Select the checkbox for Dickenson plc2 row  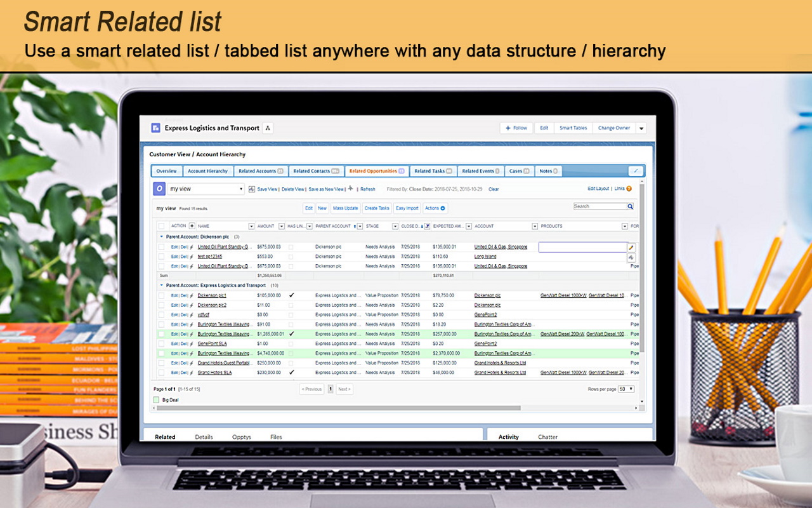161,305
